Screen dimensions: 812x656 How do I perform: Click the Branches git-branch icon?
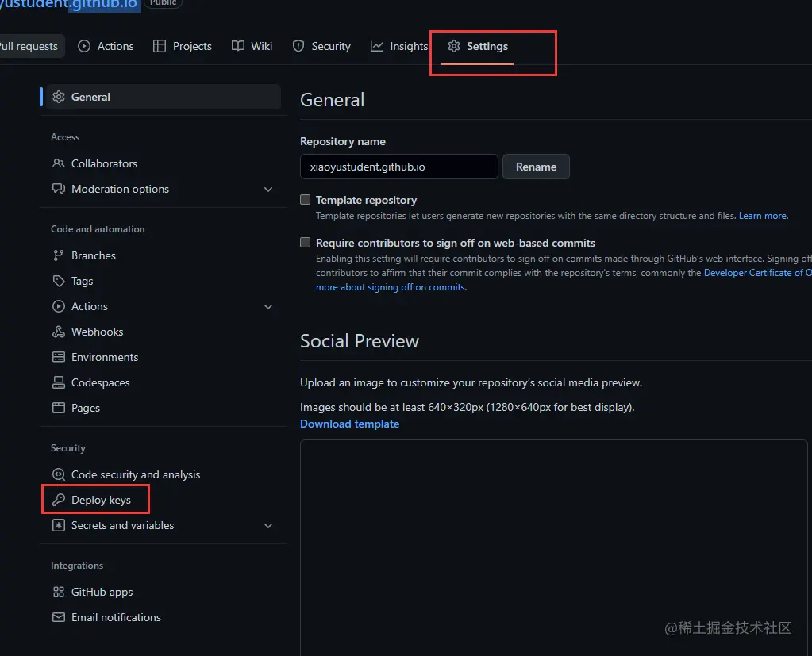(59, 255)
